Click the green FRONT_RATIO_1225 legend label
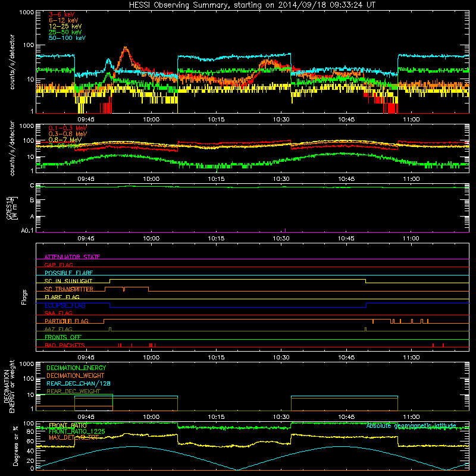The width and height of the screenshot is (476, 476). pos(77,431)
